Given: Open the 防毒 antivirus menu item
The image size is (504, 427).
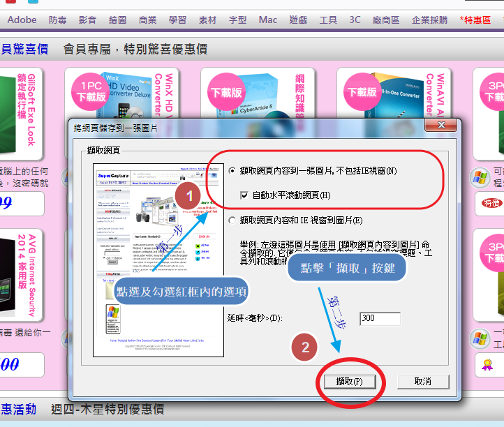Looking at the screenshot, I should tap(59, 20).
